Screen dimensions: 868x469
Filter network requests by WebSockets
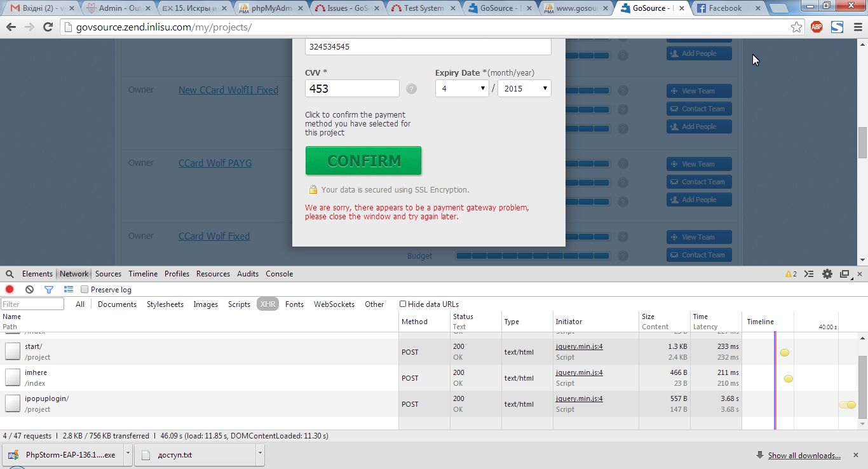(334, 304)
